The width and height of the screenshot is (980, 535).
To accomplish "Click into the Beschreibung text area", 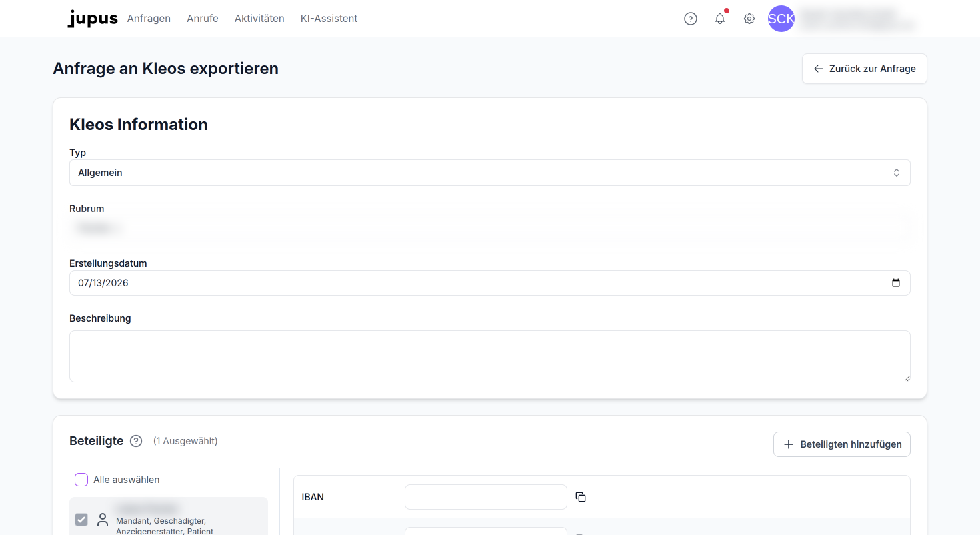I will 490,356.
